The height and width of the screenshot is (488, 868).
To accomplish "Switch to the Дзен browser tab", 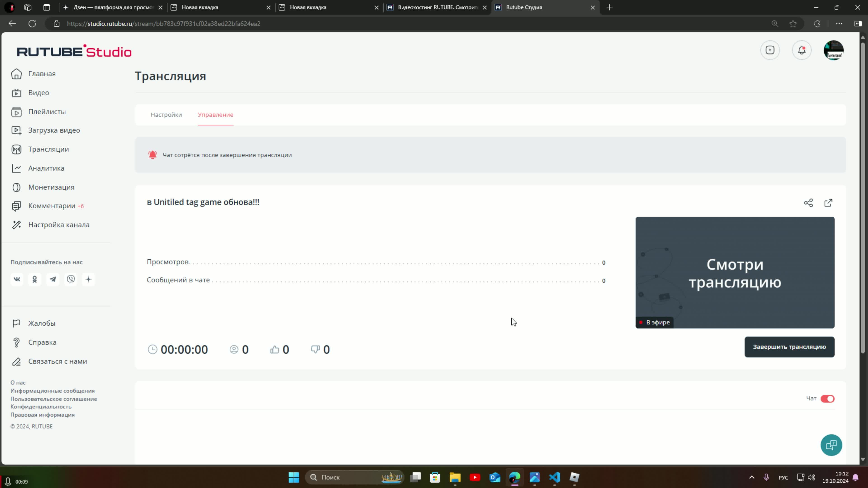I will coord(113,7).
